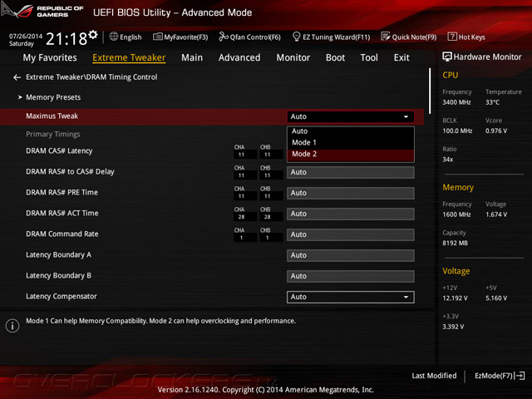
Task: Click the clock time 21:18
Action: 66,39
